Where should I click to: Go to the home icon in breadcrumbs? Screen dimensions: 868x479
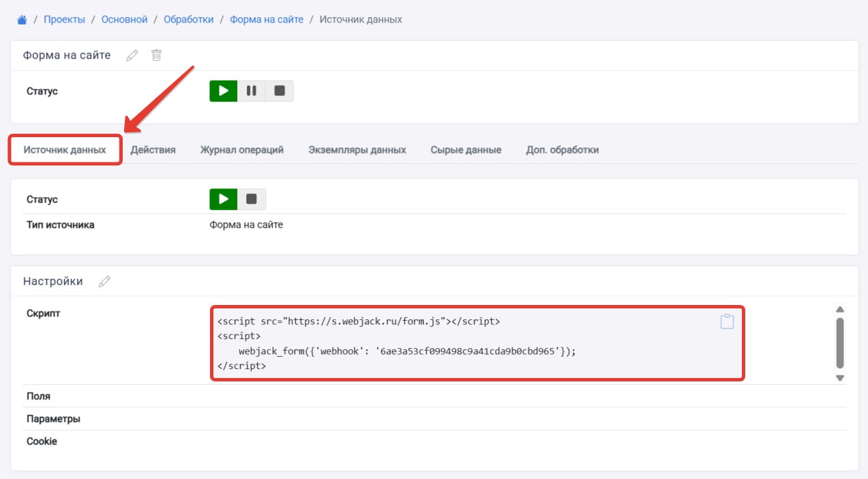(22, 20)
